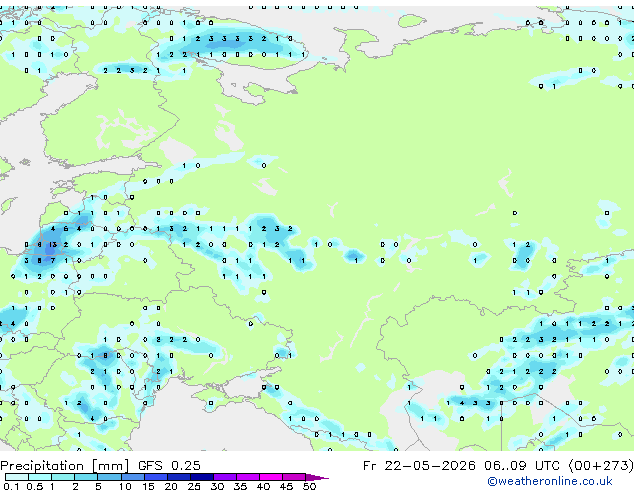Click the '10' legend scale label

coord(125,486)
